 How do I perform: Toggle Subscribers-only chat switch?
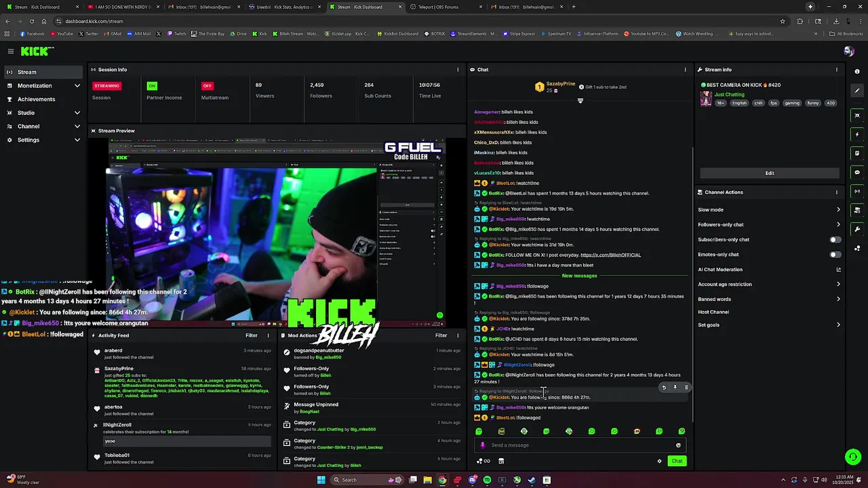835,239
